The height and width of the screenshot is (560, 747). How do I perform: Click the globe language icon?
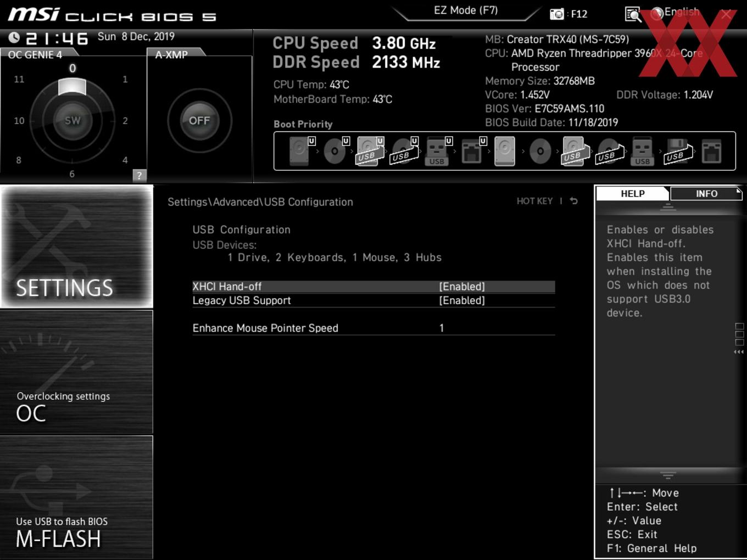click(x=657, y=14)
